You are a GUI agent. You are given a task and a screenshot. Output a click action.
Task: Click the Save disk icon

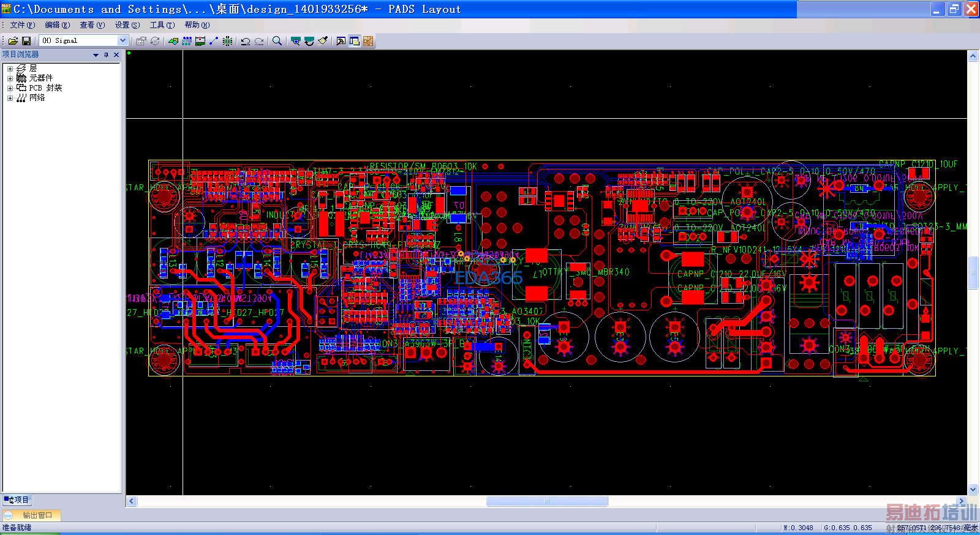click(x=26, y=41)
